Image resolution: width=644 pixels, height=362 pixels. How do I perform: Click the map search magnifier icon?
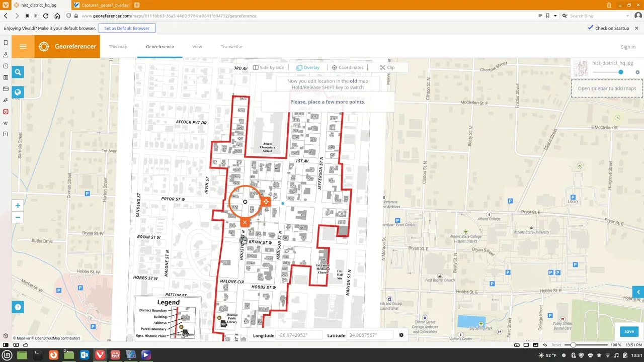(18, 72)
